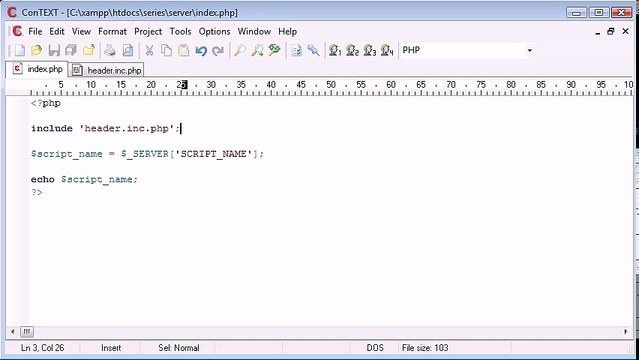
Task: Click horizontal scrollbar right arrow
Action: [x=626, y=331]
